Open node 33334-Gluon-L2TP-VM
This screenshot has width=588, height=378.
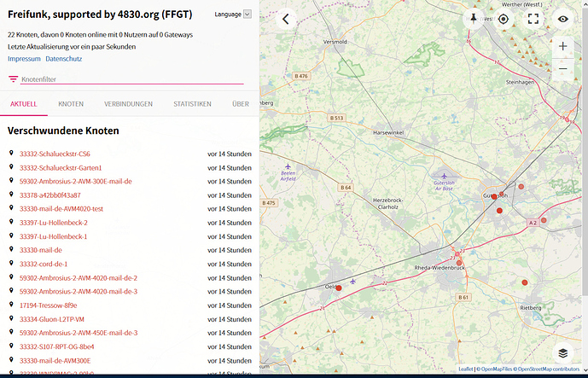[x=52, y=319]
